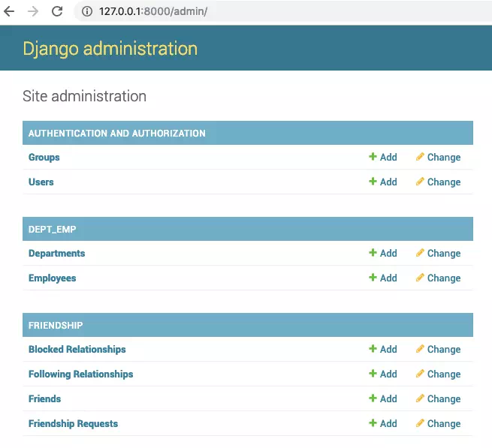
Task: Open the Blocked Relationships model list
Action: coord(77,349)
